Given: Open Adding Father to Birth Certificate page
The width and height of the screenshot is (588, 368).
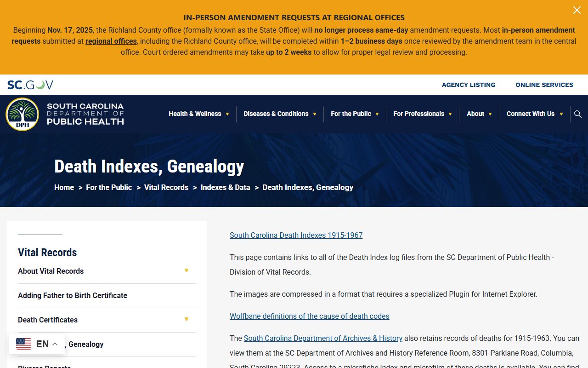Looking at the screenshot, I should [73, 295].
